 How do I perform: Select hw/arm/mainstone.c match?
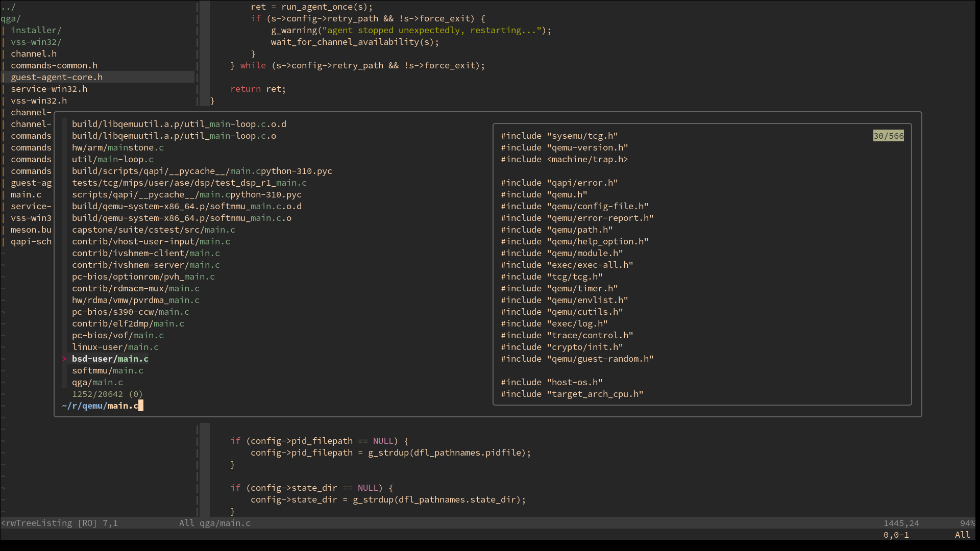(x=118, y=148)
